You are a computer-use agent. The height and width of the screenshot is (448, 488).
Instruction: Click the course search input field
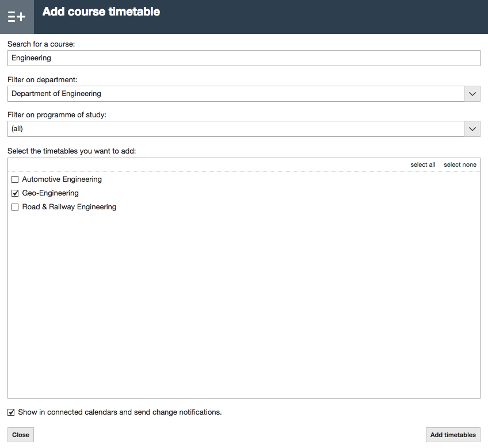pos(243,58)
